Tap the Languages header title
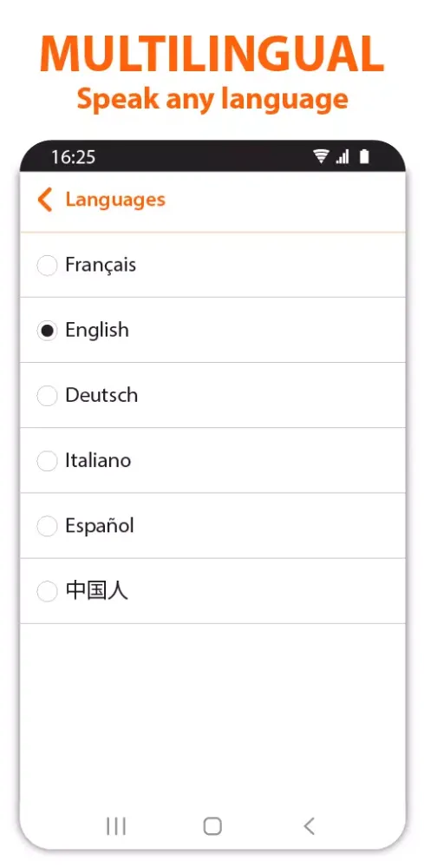424x868 pixels. tap(115, 200)
